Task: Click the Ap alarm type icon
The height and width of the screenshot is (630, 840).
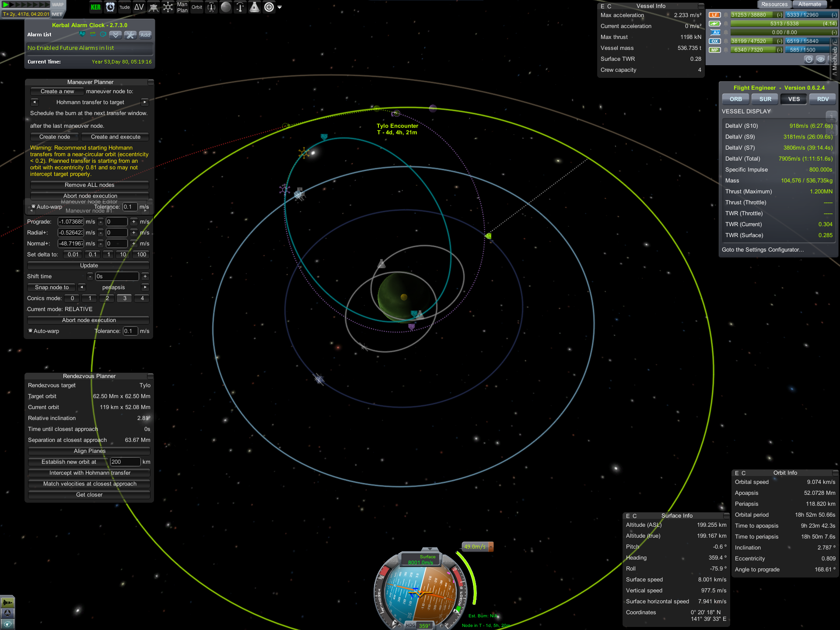Action: (x=82, y=34)
